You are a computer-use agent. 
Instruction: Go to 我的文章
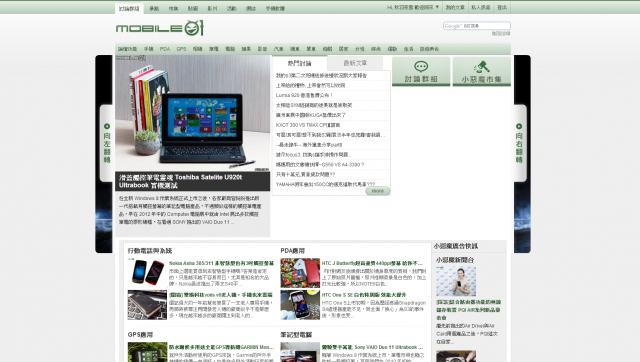coord(455,7)
